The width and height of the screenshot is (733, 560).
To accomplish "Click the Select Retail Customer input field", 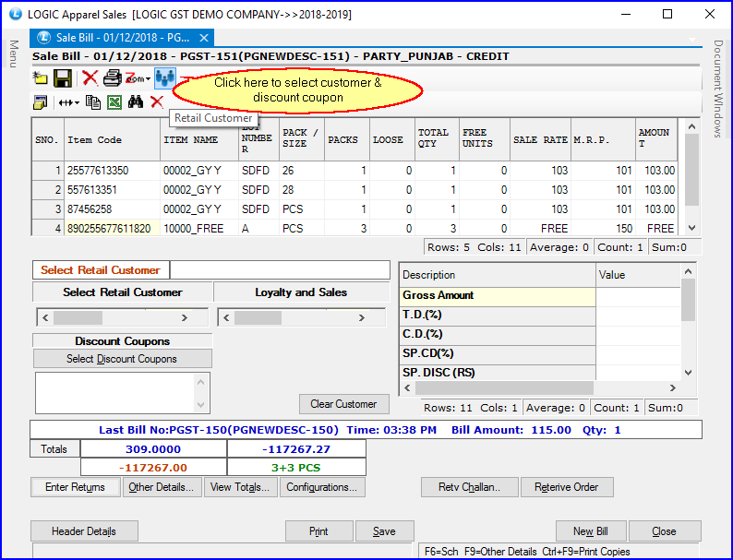I will coord(280,270).
